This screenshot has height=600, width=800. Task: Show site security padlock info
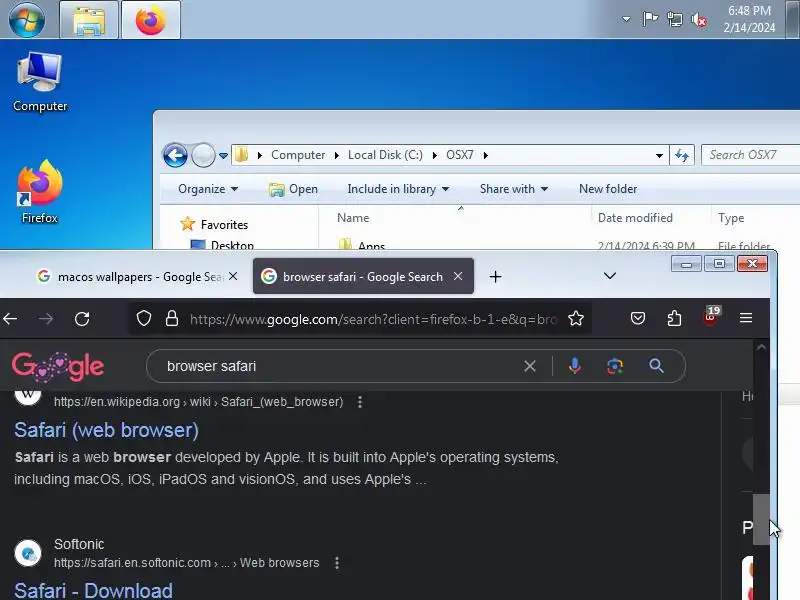pyautogui.click(x=172, y=318)
